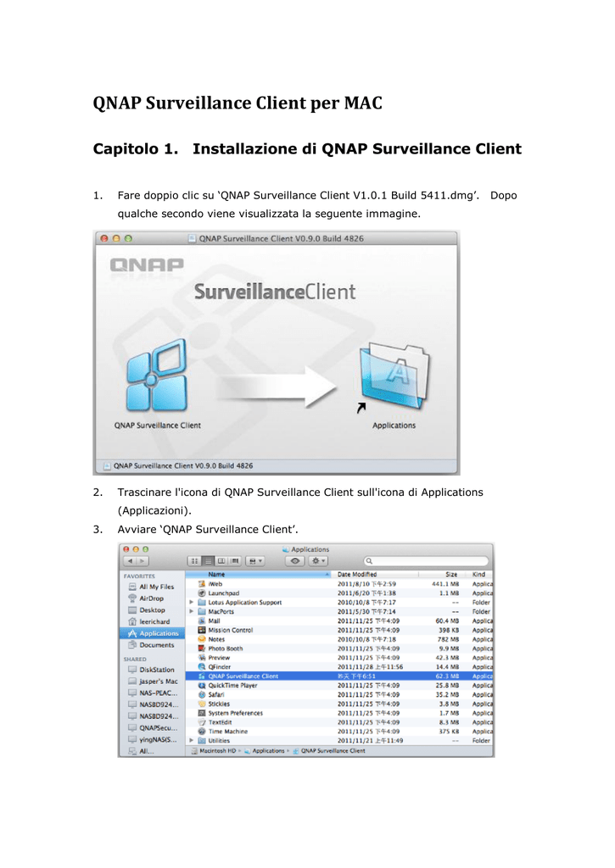Click the disk image name in installer bottom bar
Screen dimensions: 615x868
tap(183, 466)
